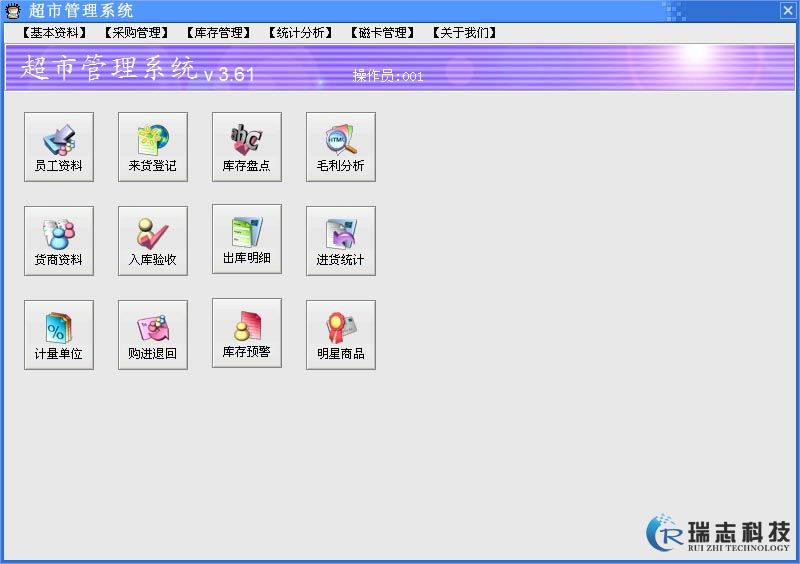Open the 【基本资料】 menu
The height and width of the screenshot is (564, 800).
pyautogui.click(x=54, y=33)
